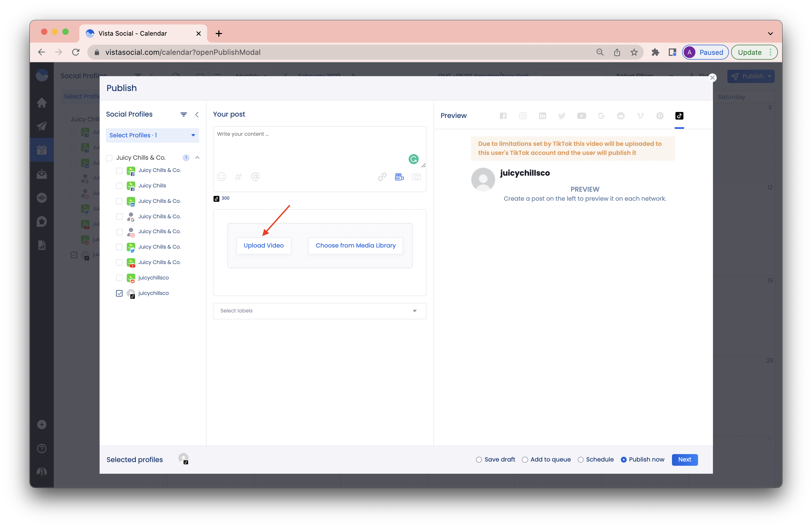Check the Google Juicy Chills & Co. checkbox

[119, 217]
